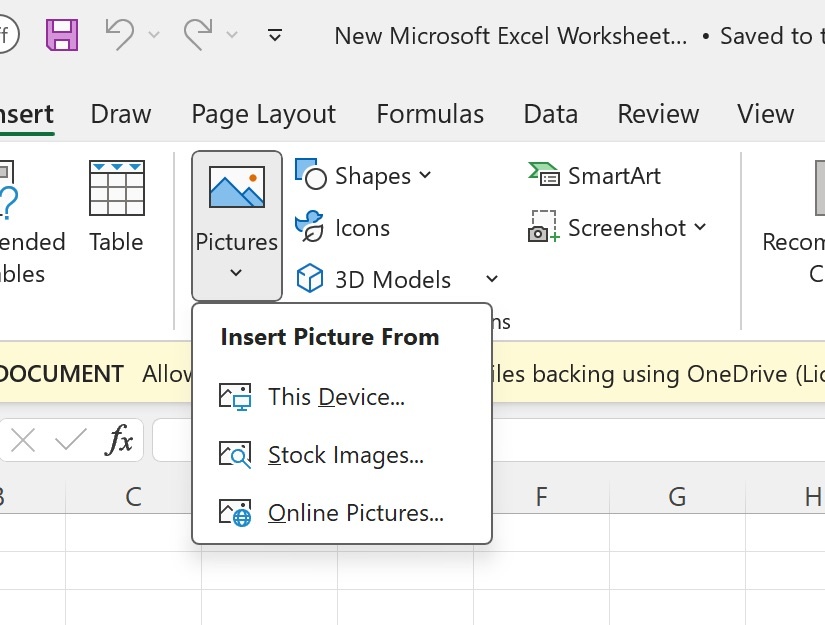Undo the last action
Viewport: 825px width, 625px height.
tap(118, 33)
